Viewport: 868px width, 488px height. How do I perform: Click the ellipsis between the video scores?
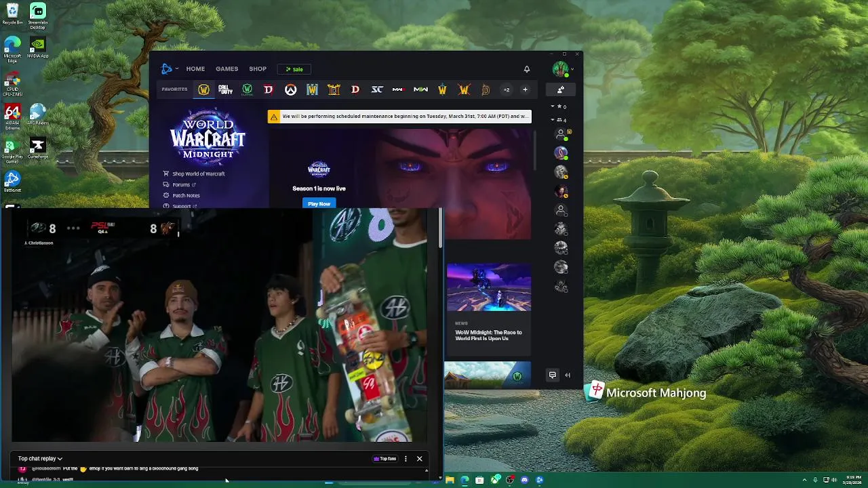pyautogui.click(x=73, y=228)
